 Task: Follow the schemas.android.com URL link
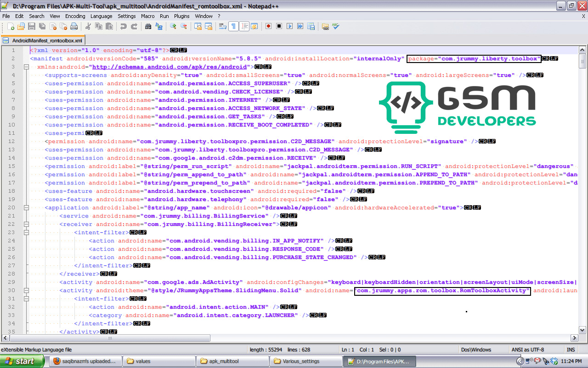tap(170, 67)
